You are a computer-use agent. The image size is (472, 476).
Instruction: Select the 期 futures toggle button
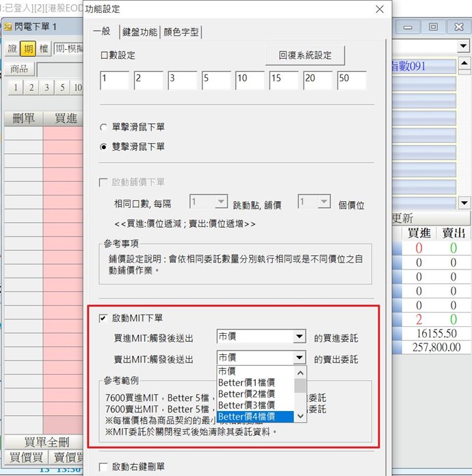pos(28,49)
